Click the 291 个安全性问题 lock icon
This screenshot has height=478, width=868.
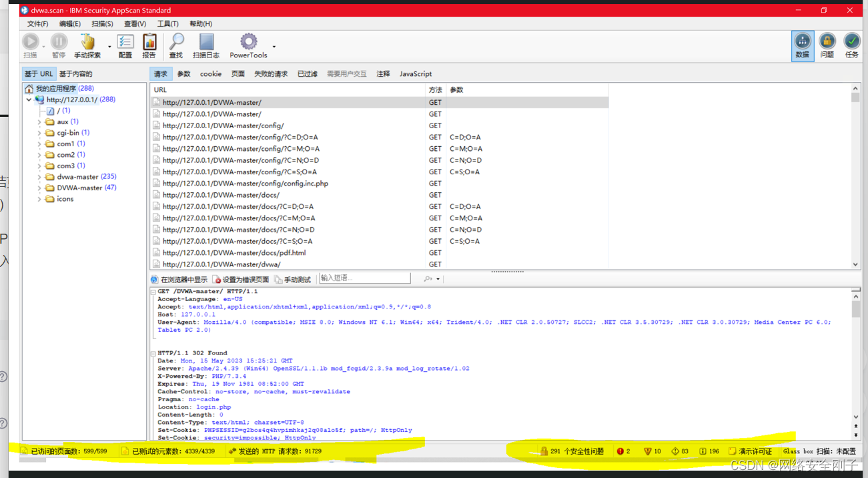544,451
